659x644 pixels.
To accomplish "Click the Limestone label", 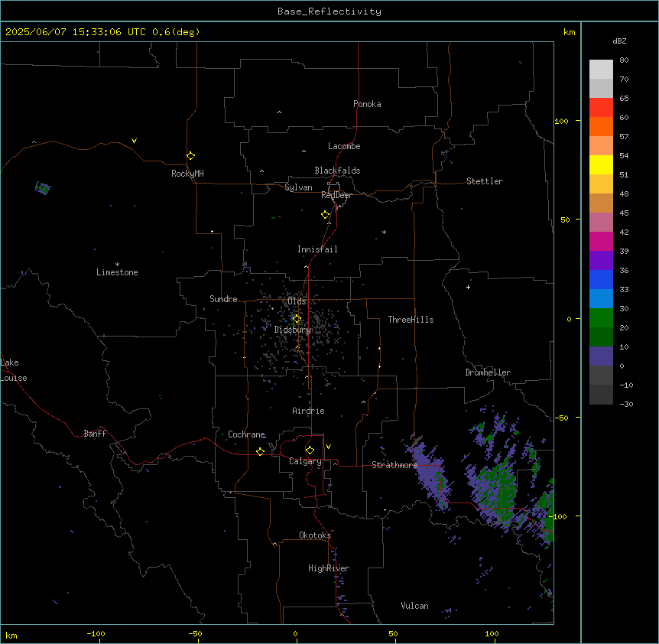I will point(117,272).
